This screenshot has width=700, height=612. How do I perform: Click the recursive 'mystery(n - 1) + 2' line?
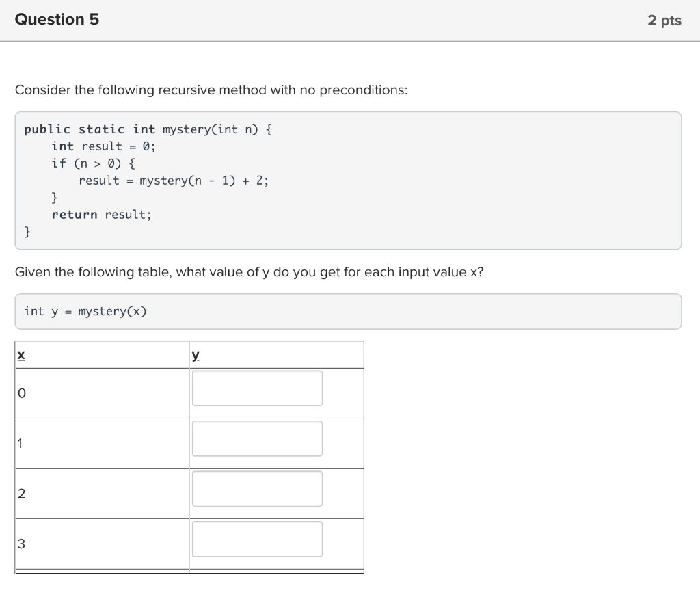(x=174, y=181)
